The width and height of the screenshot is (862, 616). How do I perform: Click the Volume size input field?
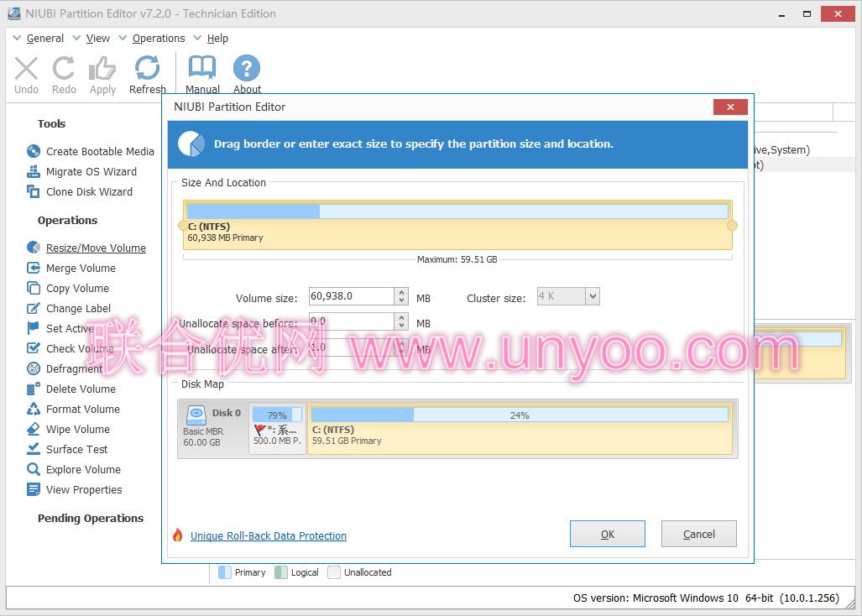[352, 296]
